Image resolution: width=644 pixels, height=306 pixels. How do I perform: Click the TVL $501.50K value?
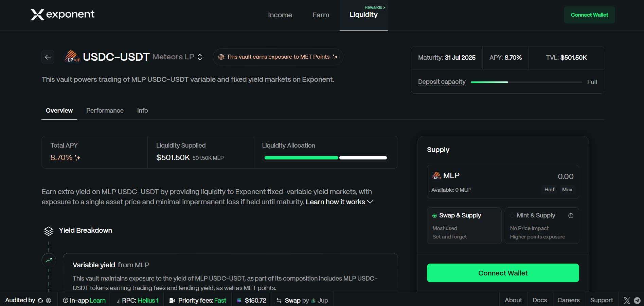pyautogui.click(x=573, y=58)
